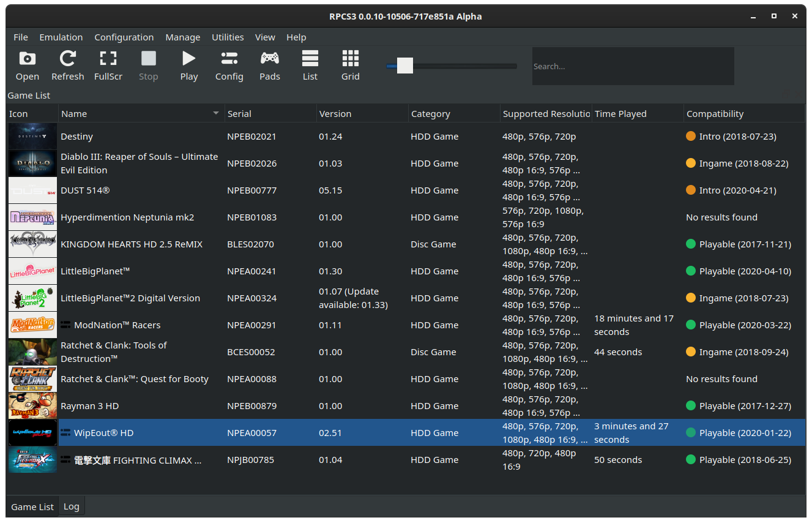Sort by Category column header
The width and height of the screenshot is (812, 523).
click(x=454, y=114)
